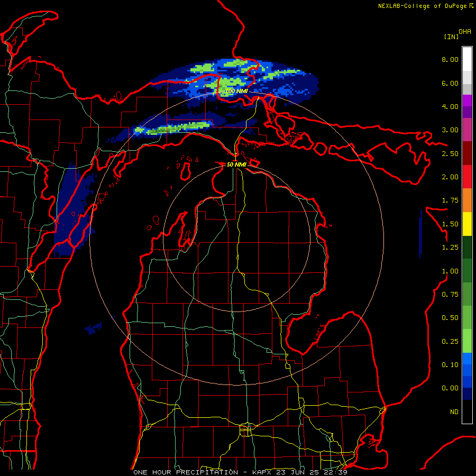
Task: Click the 6.00 legend value
Action: point(450,83)
